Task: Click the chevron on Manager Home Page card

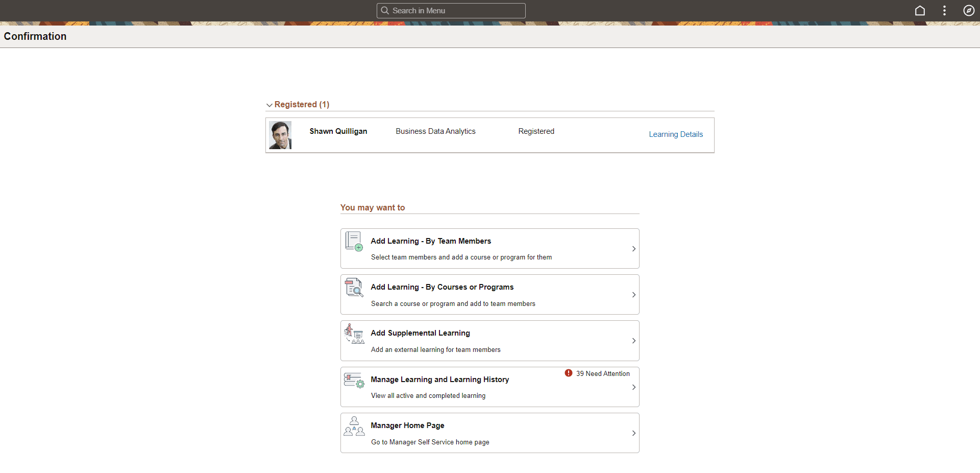Action: tap(633, 433)
